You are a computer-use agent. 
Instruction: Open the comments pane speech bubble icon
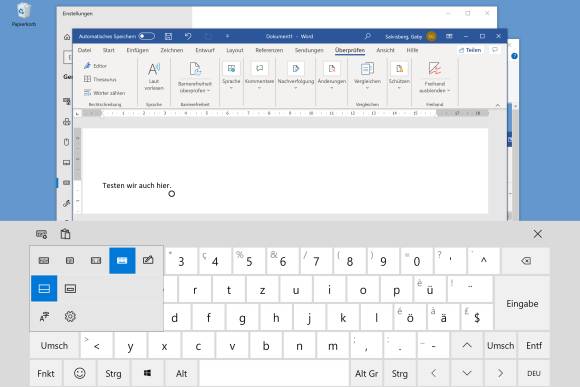pyautogui.click(x=495, y=50)
